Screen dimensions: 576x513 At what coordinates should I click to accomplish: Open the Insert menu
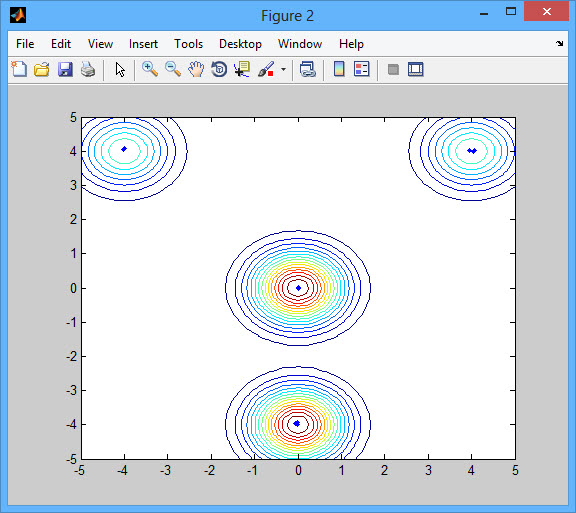tap(143, 44)
